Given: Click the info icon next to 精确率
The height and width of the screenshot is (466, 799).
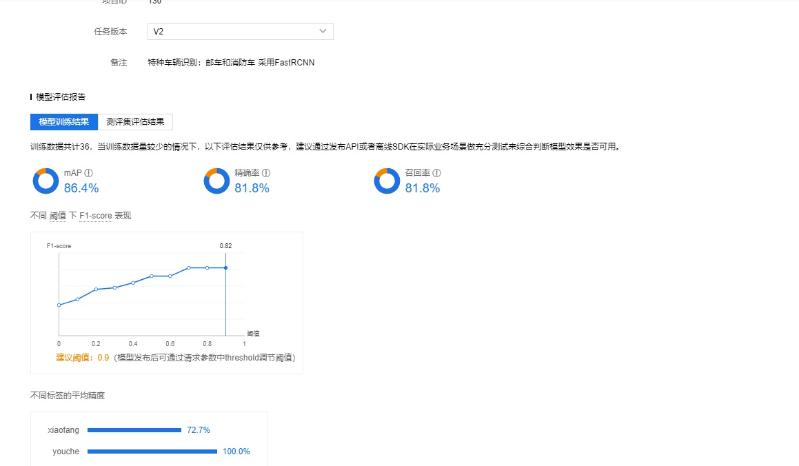Looking at the screenshot, I should (x=266, y=173).
